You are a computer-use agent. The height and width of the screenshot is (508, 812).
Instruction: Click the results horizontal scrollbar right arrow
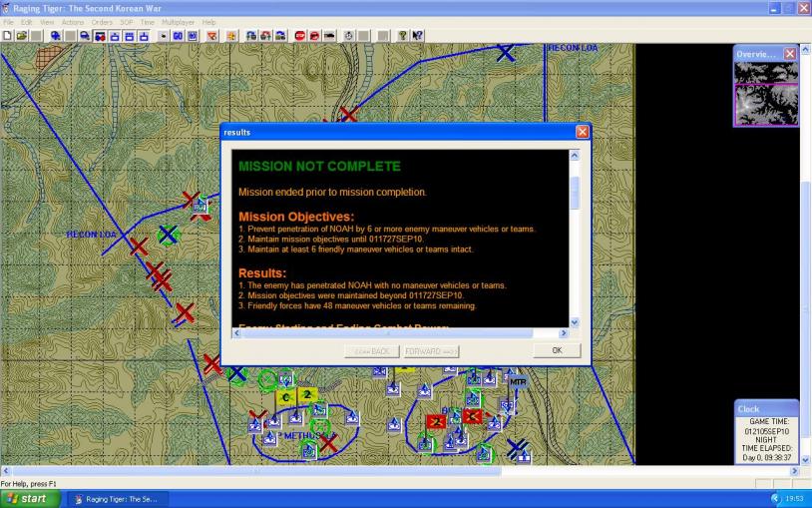coord(561,333)
